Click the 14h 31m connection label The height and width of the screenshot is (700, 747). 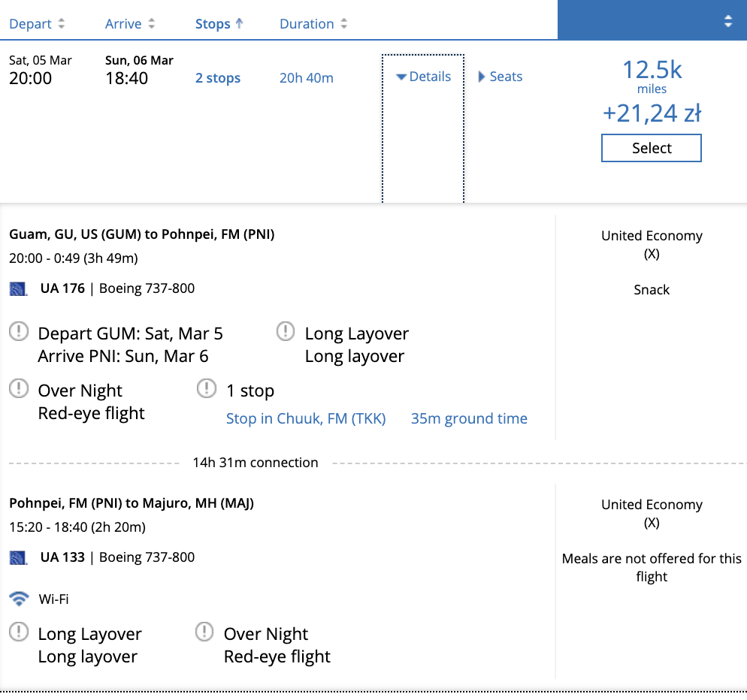(256, 463)
